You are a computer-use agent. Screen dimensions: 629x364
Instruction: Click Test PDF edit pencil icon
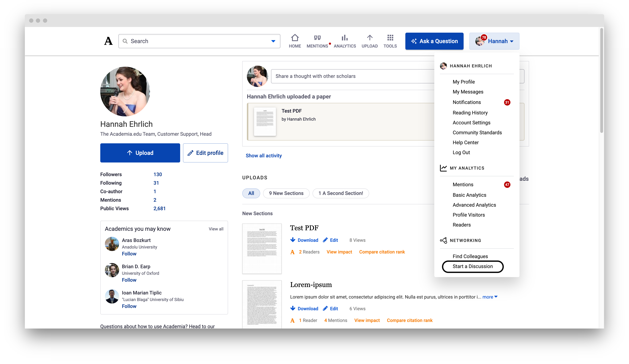pos(325,240)
